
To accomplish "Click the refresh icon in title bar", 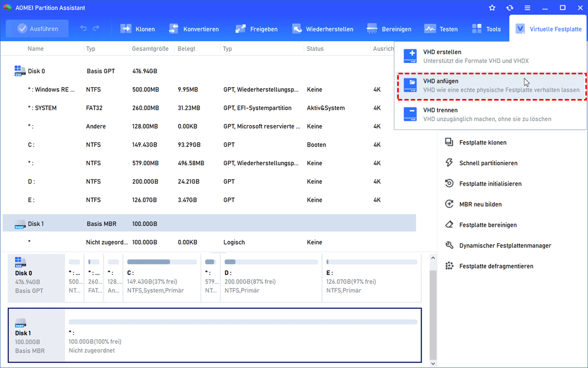I will pyautogui.click(x=509, y=8).
